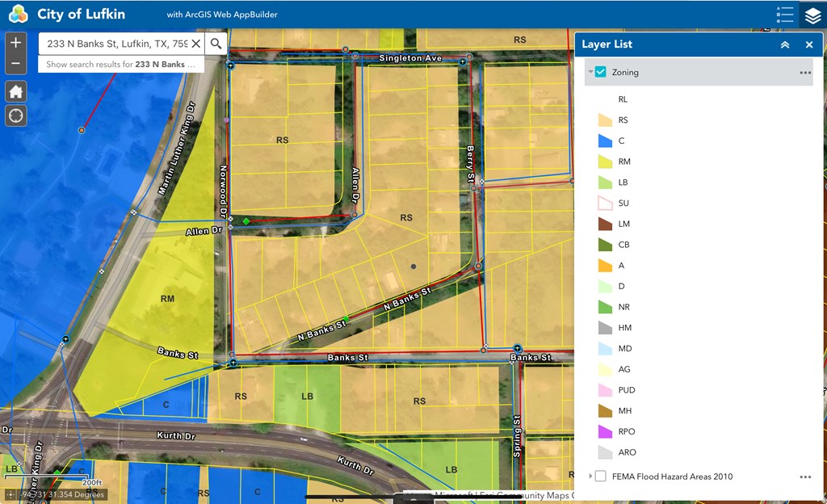Go to default map extent home
The width and height of the screenshot is (827, 504).
16,91
